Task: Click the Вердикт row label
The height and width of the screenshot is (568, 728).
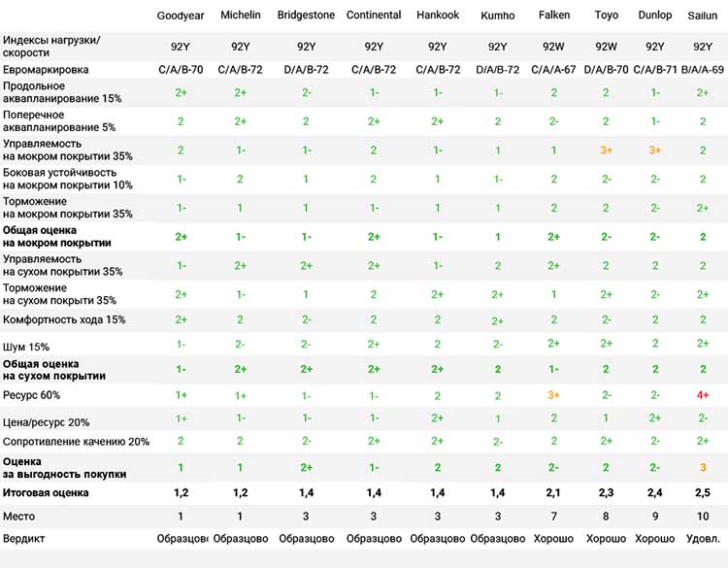Action: pos(25,538)
